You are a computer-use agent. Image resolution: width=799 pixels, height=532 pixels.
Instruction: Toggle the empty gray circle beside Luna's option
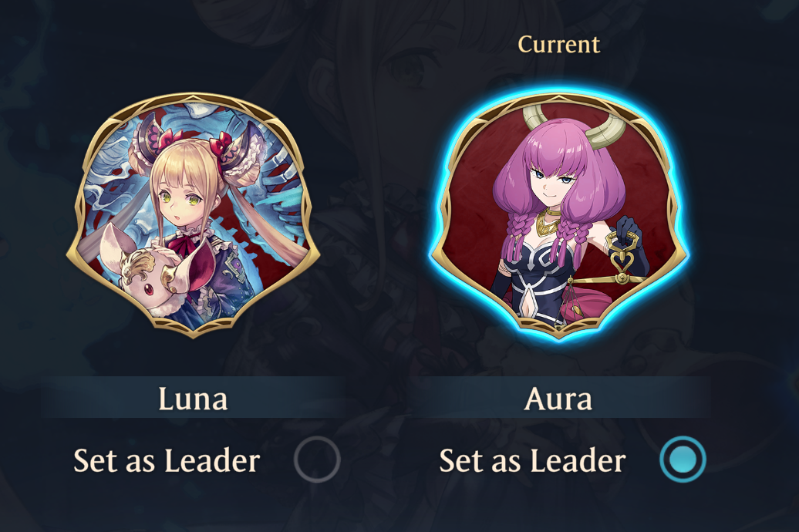[317, 459]
